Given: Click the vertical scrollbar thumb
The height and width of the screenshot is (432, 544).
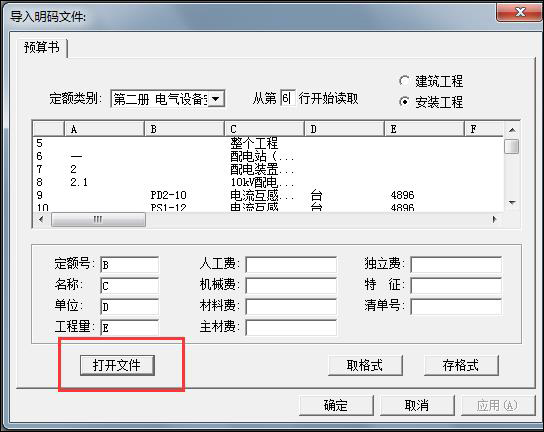Looking at the screenshot, I should 512,146.
